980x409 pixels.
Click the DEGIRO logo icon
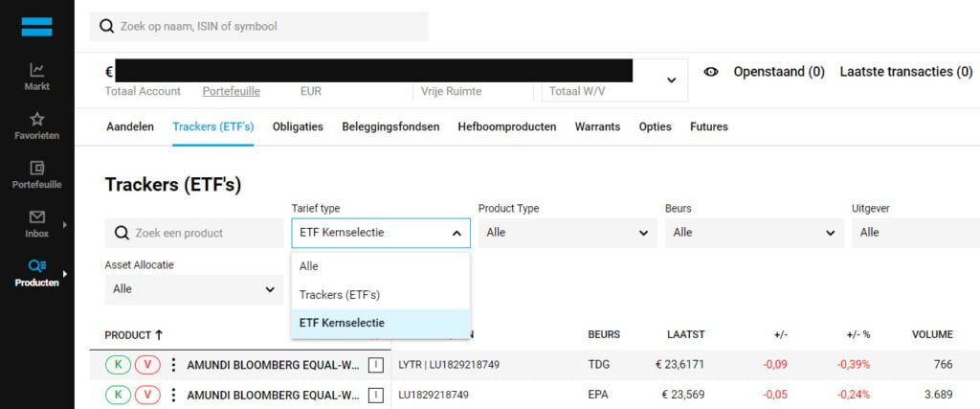pos(36,26)
